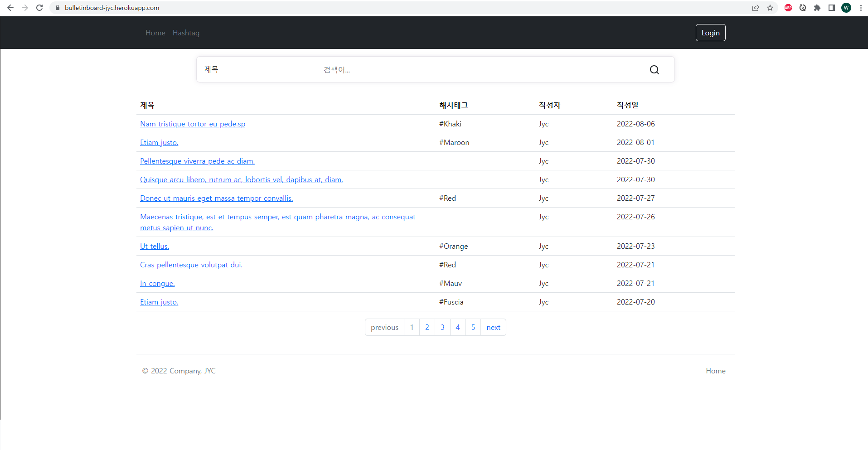Open the profile avatar W

846,8
